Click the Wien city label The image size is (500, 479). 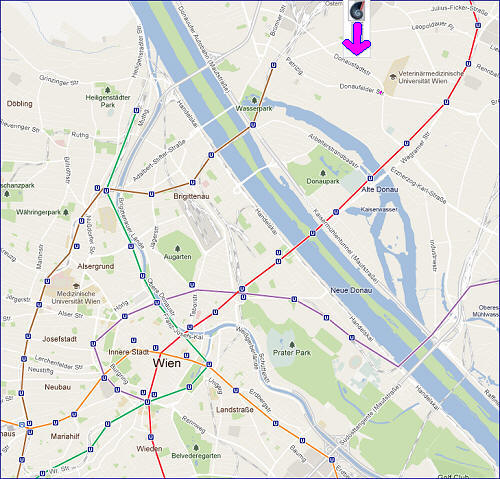(167, 363)
